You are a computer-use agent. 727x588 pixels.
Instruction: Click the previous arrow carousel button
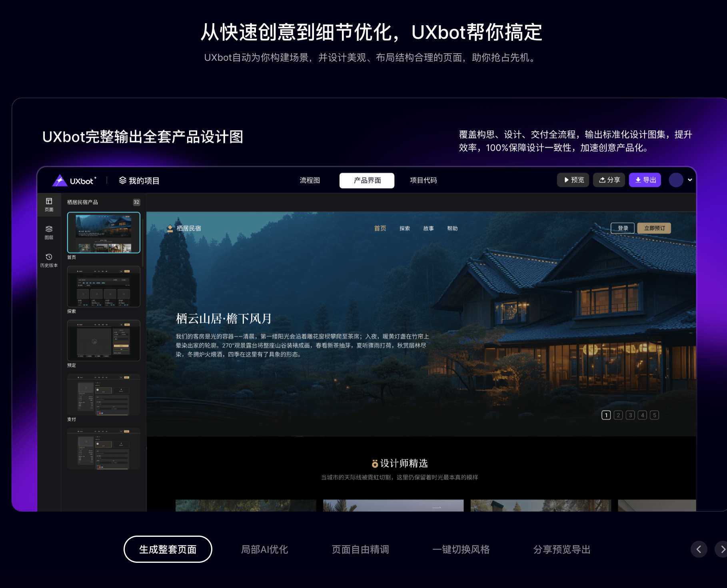click(699, 549)
